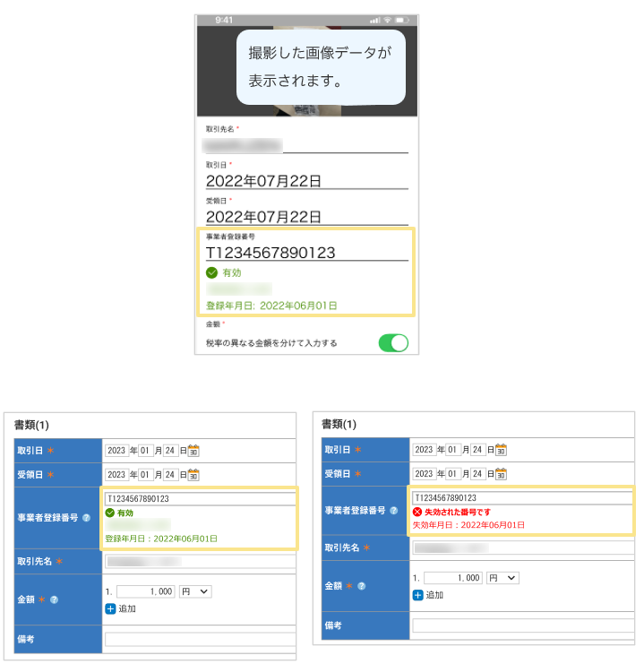The height and width of the screenshot is (664, 644).
Task: Click the 取引日 year field in the 有効 form
Action: (x=116, y=451)
